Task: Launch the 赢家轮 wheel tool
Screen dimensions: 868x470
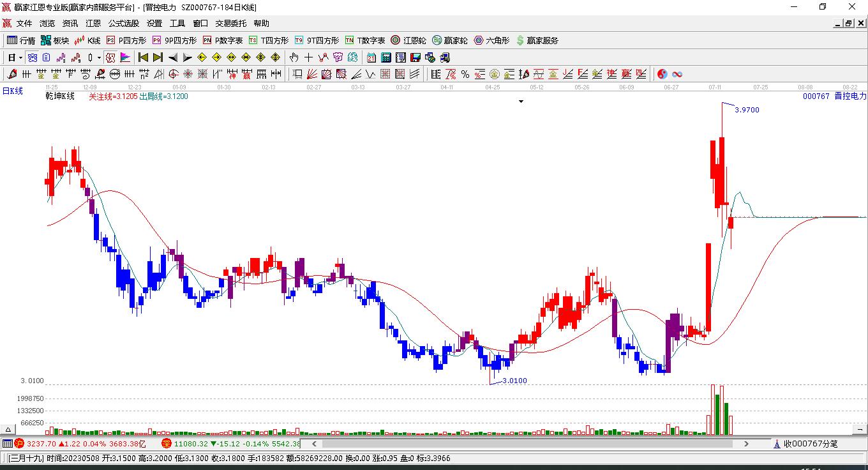Action: click(x=450, y=40)
